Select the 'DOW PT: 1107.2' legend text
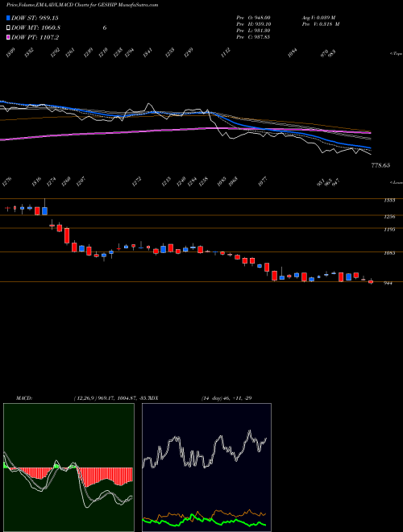Image resolution: width=403 pixels, height=532 pixels. pyautogui.click(x=35, y=37)
